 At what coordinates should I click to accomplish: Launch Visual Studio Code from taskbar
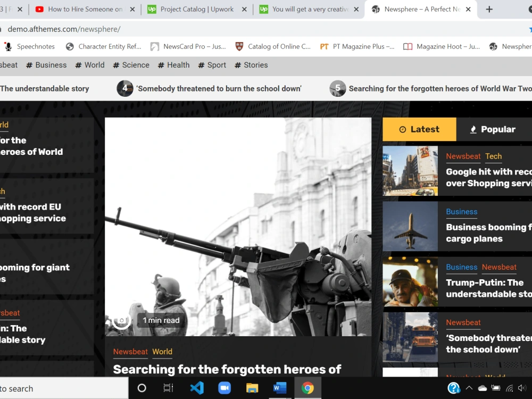tap(197, 388)
